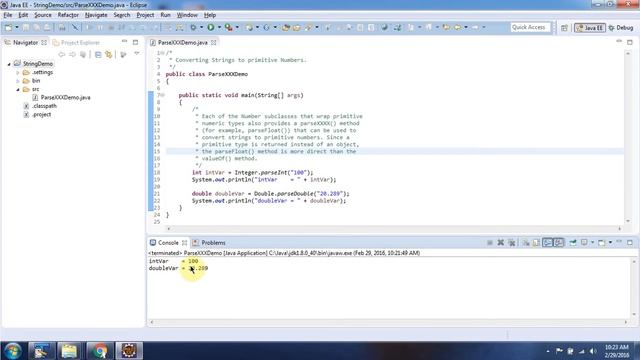The height and width of the screenshot is (360, 640).
Task: Select the .project file
Action: click(x=42, y=114)
